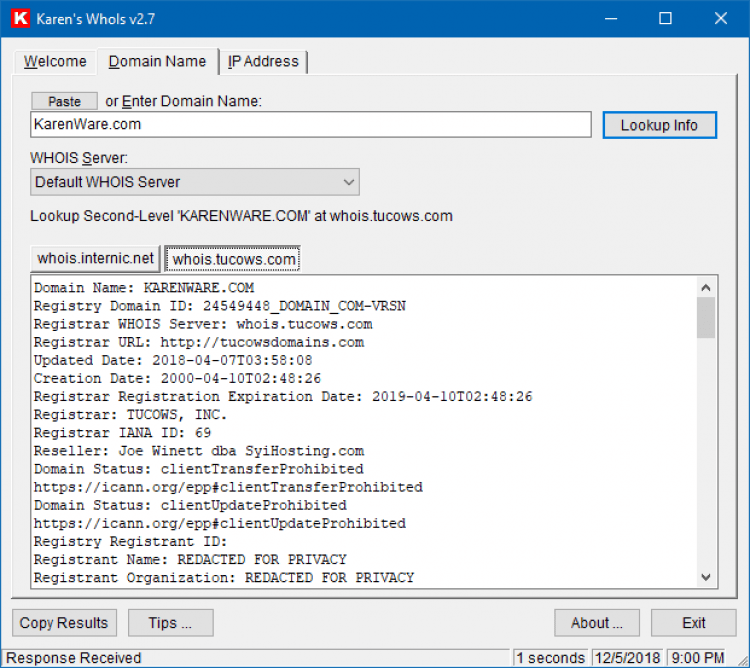
Task: Maximize the Karen's WhoIs window
Action: pos(665,19)
